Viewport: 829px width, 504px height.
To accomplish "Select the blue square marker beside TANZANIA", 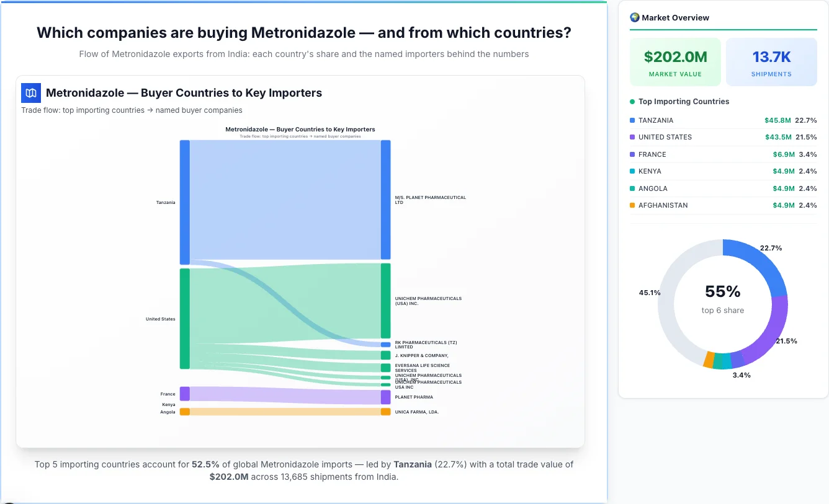I will click(632, 120).
